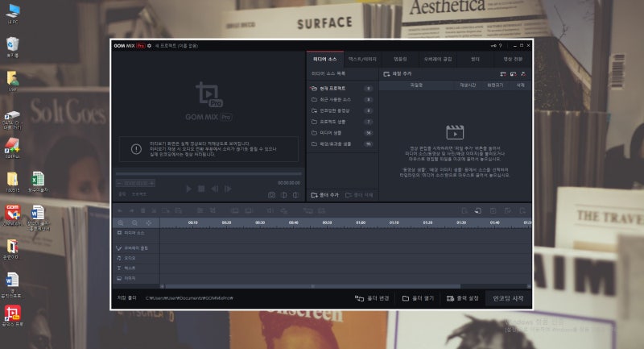Select 인코딩된 동영상 folder
This screenshot has height=349, width=644.
[x=342, y=110]
